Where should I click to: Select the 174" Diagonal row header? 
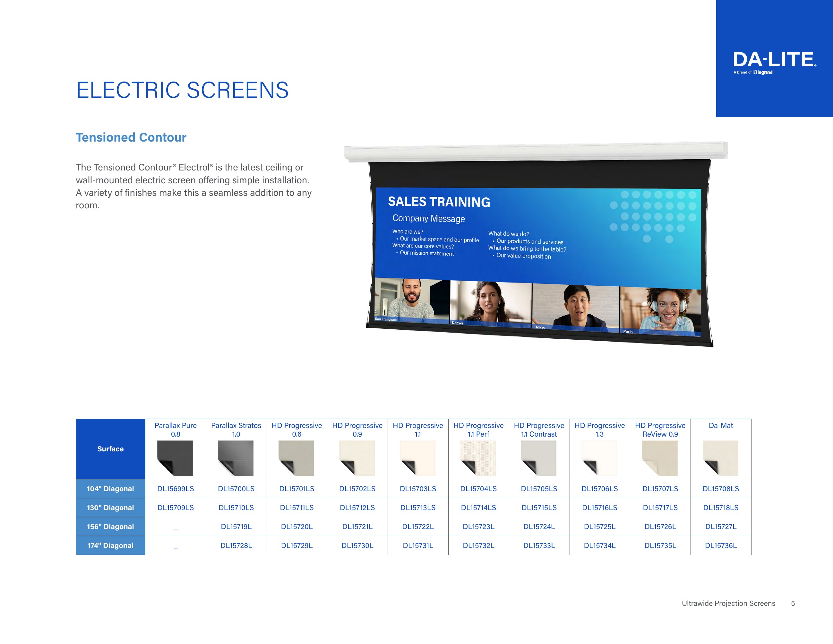pos(111,545)
